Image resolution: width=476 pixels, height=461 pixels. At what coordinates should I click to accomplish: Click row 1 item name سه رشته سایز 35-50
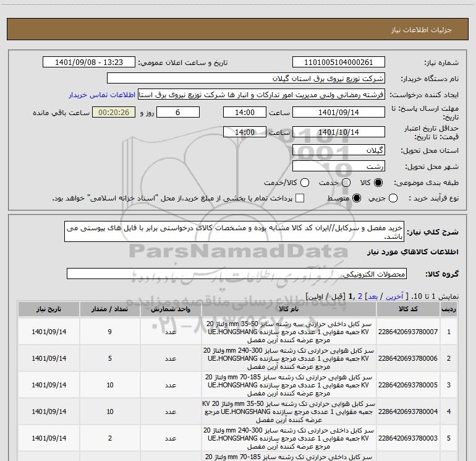[289, 332]
